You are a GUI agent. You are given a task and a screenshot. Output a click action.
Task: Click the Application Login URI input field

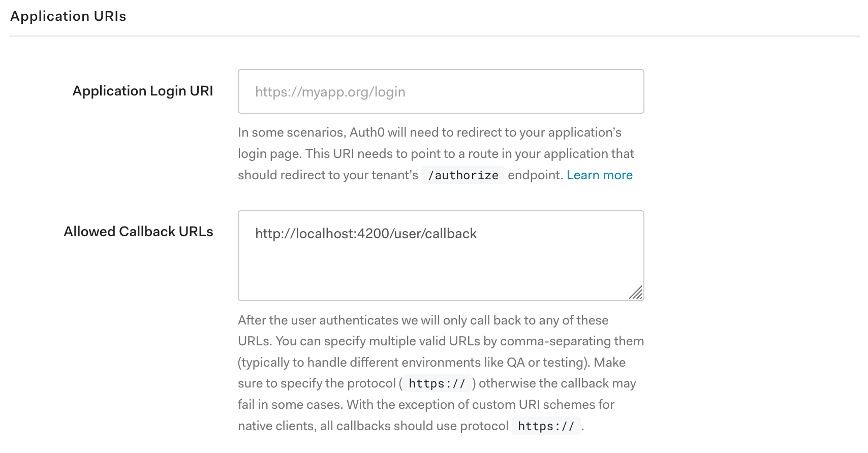point(440,91)
